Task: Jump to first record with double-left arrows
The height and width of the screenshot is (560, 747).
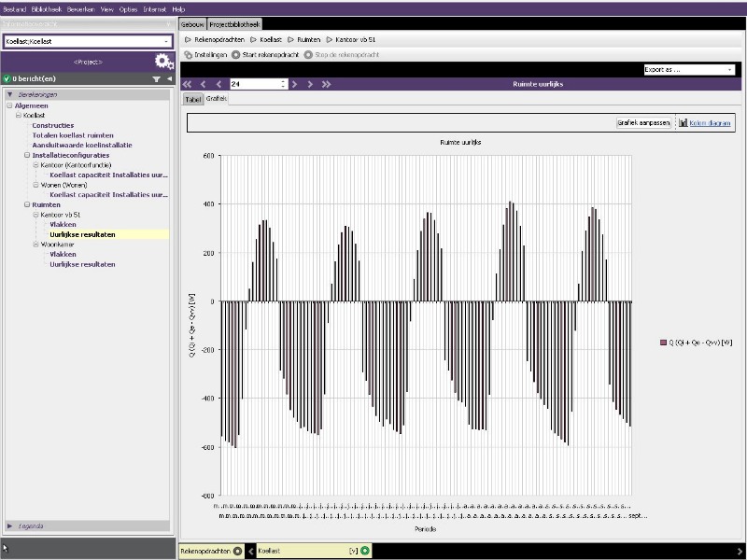Action: pyautogui.click(x=187, y=84)
